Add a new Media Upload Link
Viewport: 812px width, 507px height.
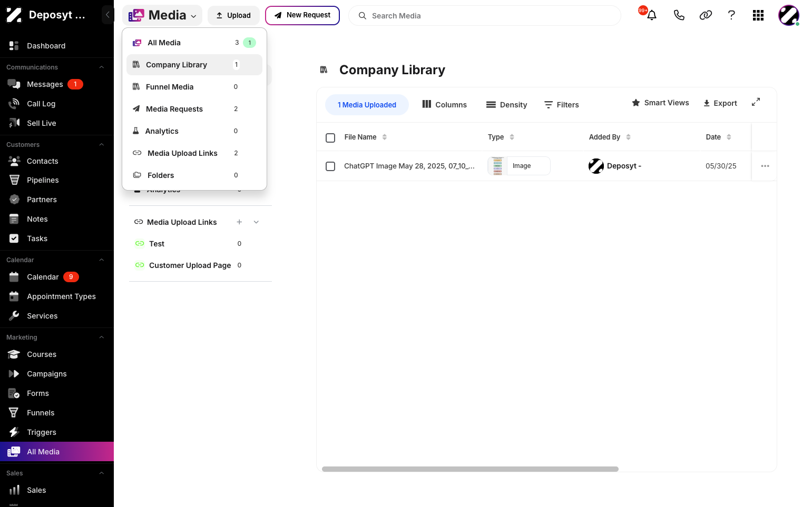(x=239, y=222)
